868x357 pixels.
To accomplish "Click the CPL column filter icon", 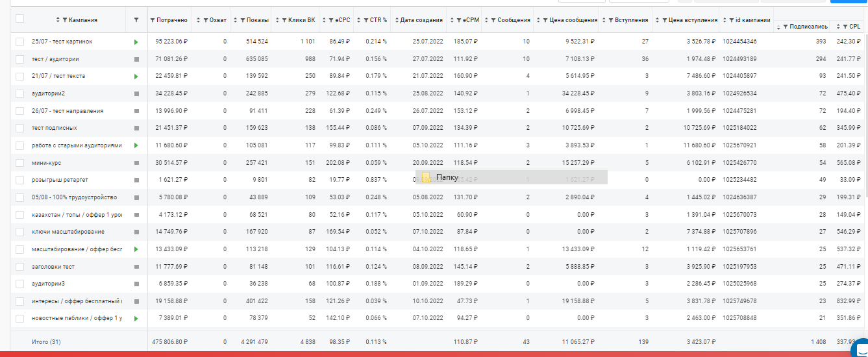I will 845,27.
